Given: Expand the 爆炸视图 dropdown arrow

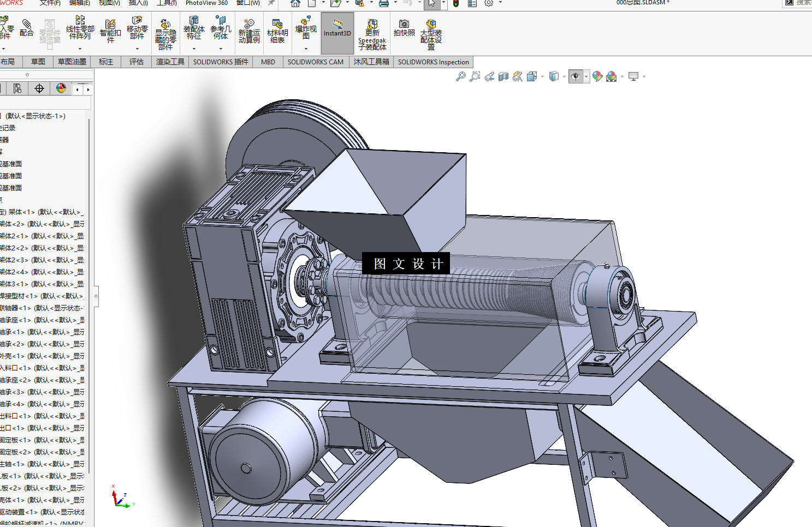Looking at the screenshot, I should click(306, 49).
